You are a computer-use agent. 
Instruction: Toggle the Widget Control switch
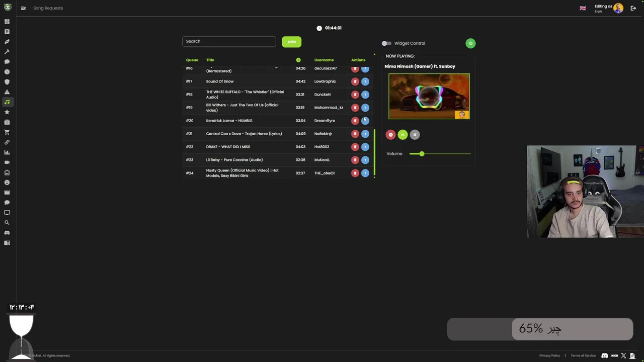click(x=386, y=43)
